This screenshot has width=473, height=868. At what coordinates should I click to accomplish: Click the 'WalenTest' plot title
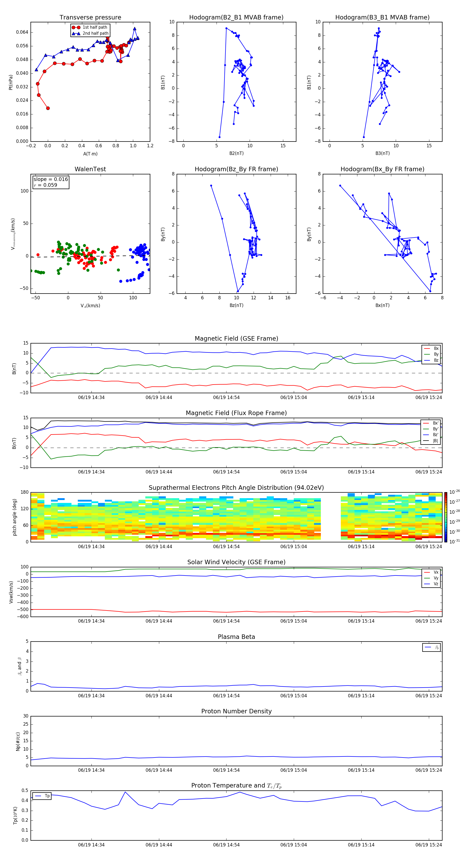[90, 169]
